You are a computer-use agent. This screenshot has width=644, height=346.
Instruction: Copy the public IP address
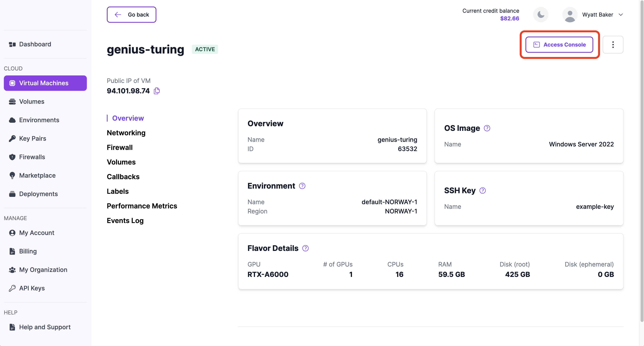[x=157, y=91]
